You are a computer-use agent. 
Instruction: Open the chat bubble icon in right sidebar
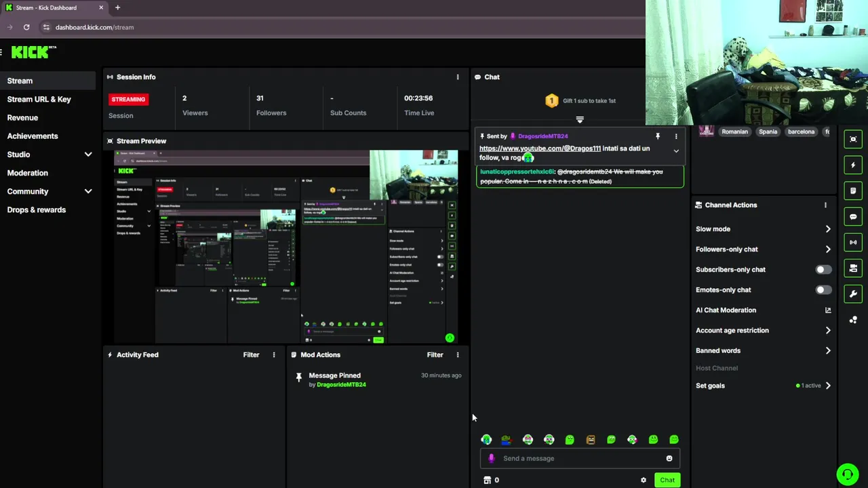853,217
